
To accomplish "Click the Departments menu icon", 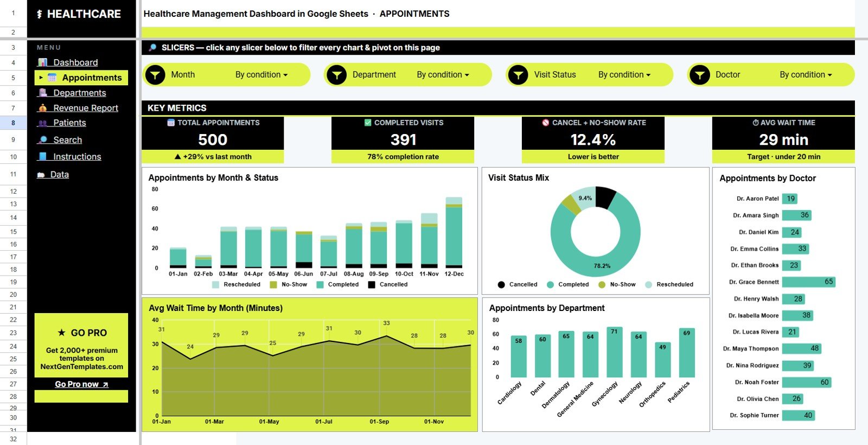I will (x=43, y=93).
